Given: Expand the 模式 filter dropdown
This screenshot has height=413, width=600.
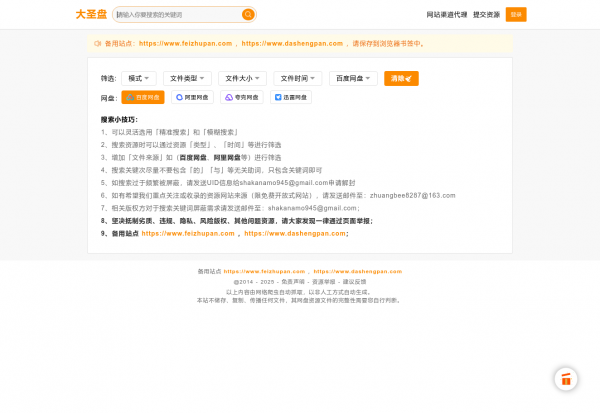Looking at the screenshot, I should [139, 78].
